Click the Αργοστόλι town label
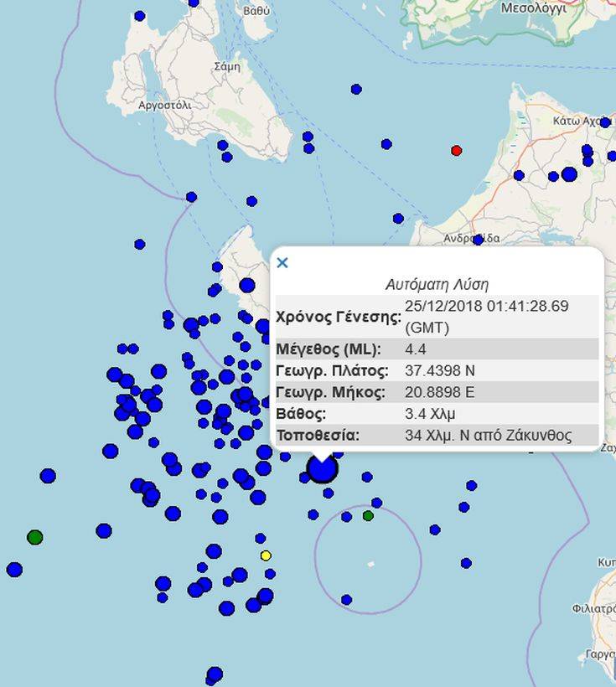Image resolution: width=616 pixels, height=687 pixels. point(163,106)
